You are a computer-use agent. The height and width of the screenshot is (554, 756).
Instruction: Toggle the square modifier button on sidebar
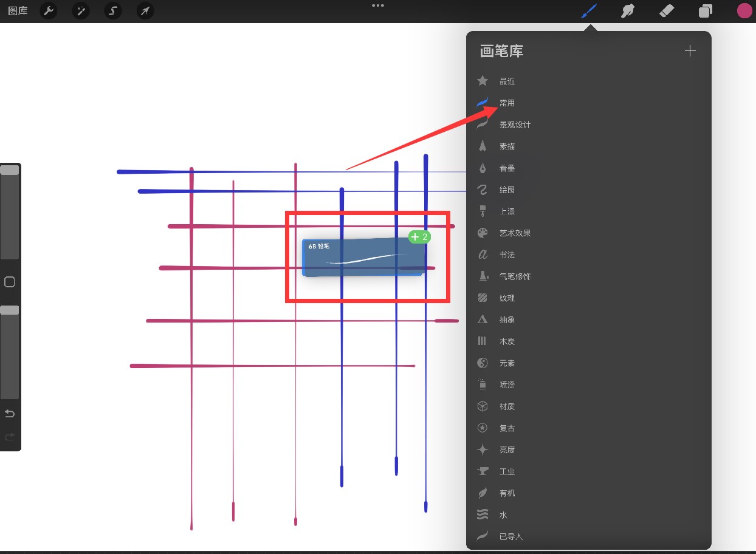pyautogui.click(x=10, y=282)
